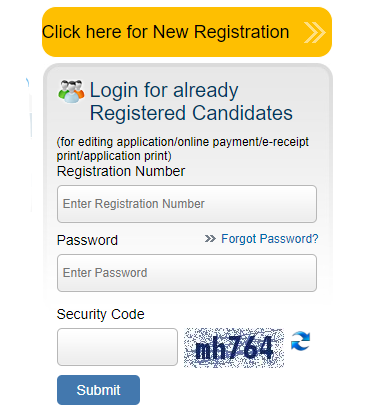Select the 'Click here for New Registration' text
The width and height of the screenshot is (373, 412).
coord(166,32)
